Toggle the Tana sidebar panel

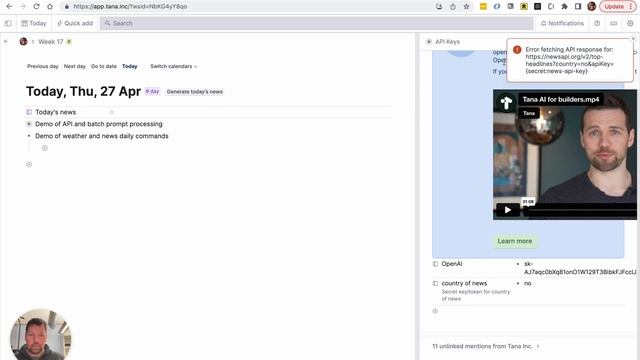(x=8, y=23)
